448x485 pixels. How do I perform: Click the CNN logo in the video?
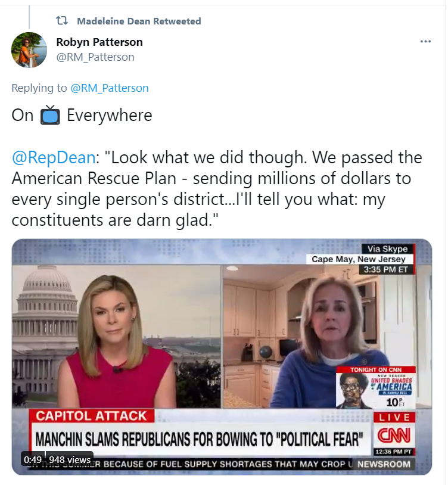point(394,436)
